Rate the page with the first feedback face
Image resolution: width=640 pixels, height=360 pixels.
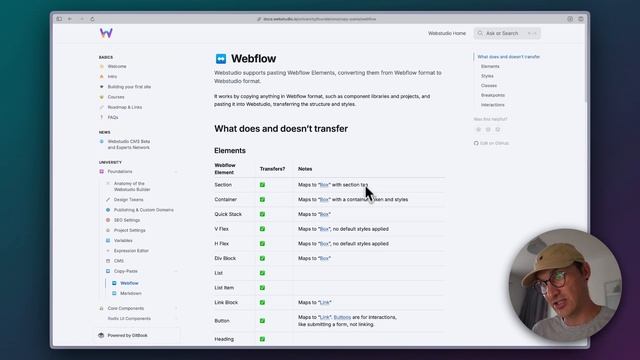click(x=478, y=129)
